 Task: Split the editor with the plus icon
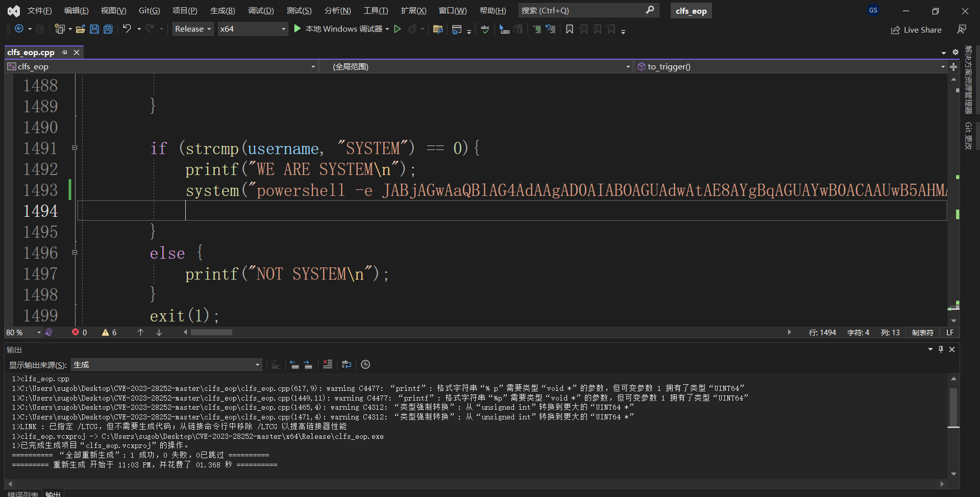pos(953,67)
